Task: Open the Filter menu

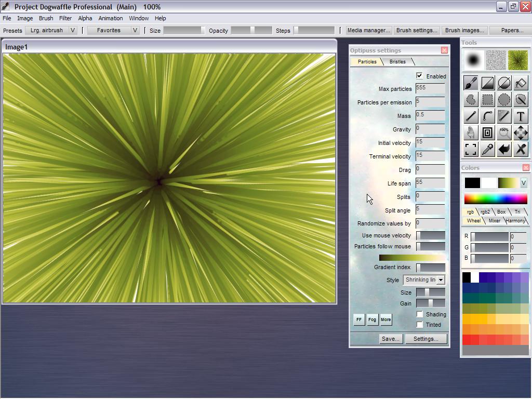Action: tap(65, 18)
